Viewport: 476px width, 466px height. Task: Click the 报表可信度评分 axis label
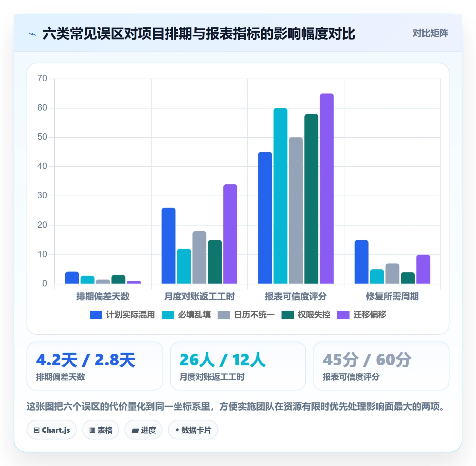(x=296, y=297)
